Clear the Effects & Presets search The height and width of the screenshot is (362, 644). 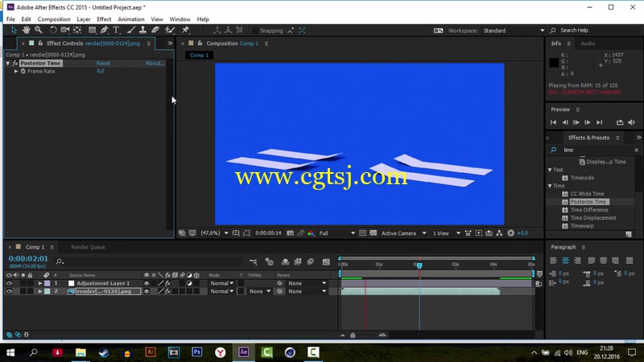point(636,150)
